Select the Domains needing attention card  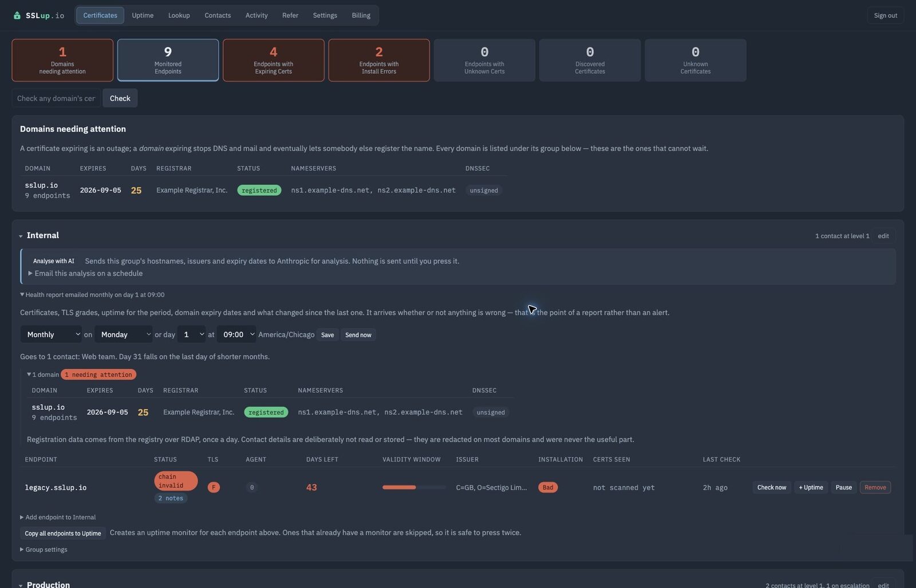(x=62, y=60)
